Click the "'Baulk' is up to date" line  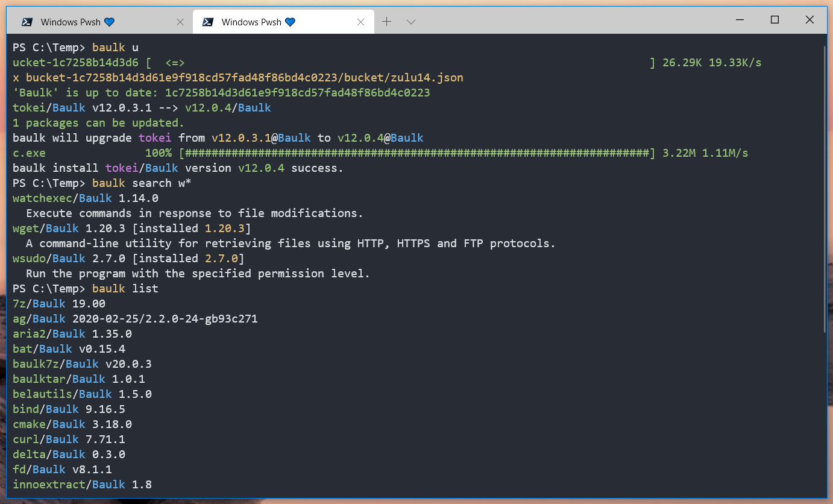[x=221, y=93]
